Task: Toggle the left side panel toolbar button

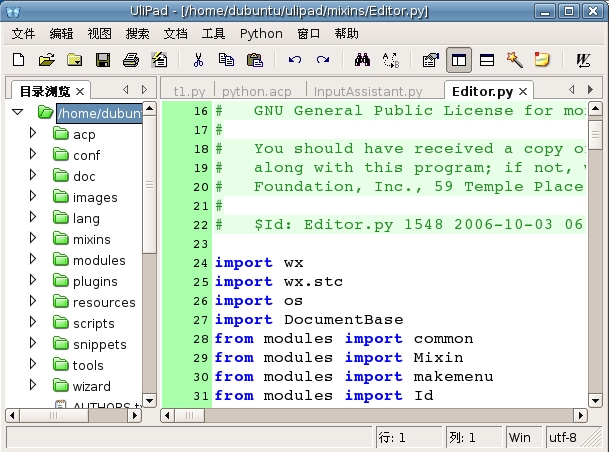Action: tap(459, 60)
